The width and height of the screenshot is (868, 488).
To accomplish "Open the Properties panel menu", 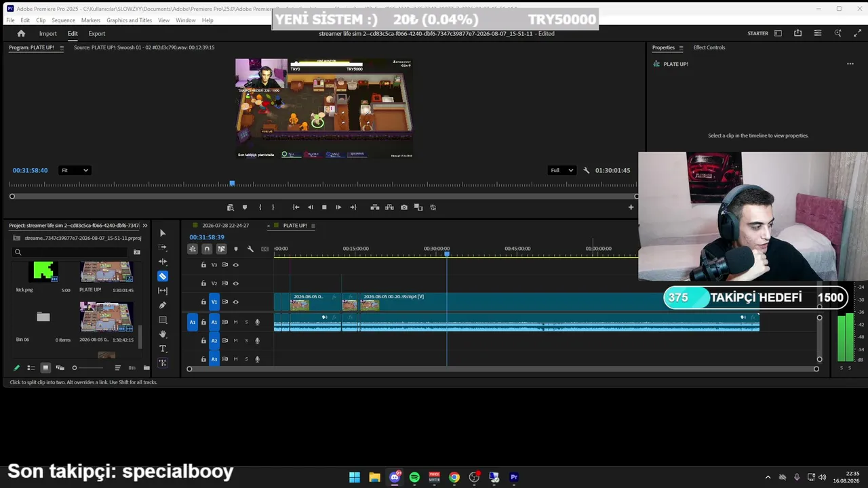I will click(x=681, y=47).
